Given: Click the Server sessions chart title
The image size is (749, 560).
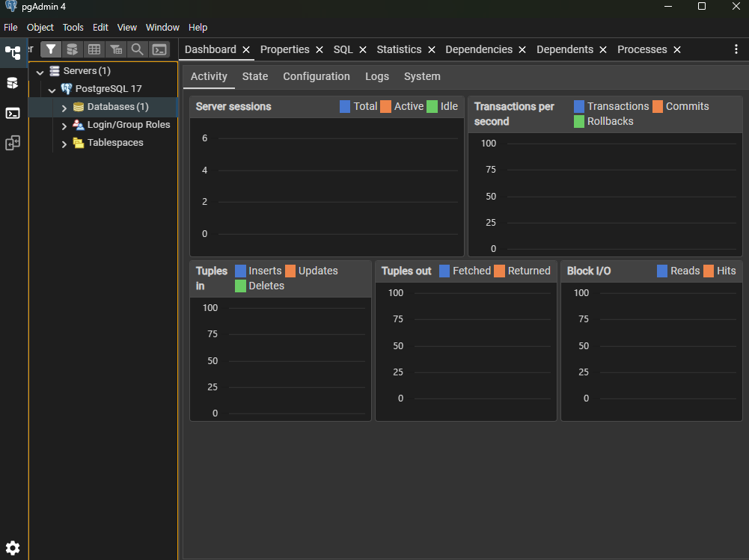Looking at the screenshot, I should coord(233,106).
